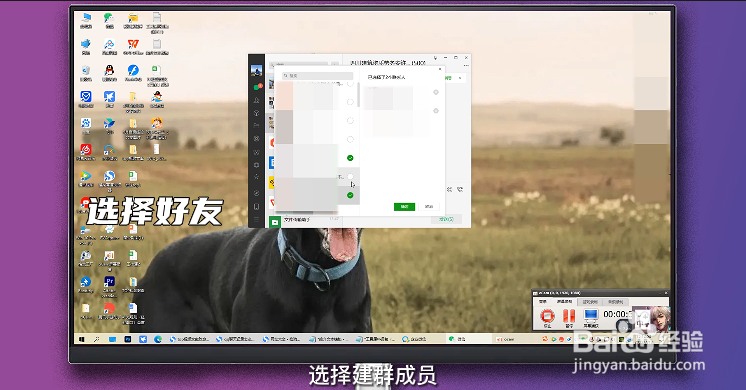Open the Contacts icon in WeChat sidebar

click(x=256, y=100)
